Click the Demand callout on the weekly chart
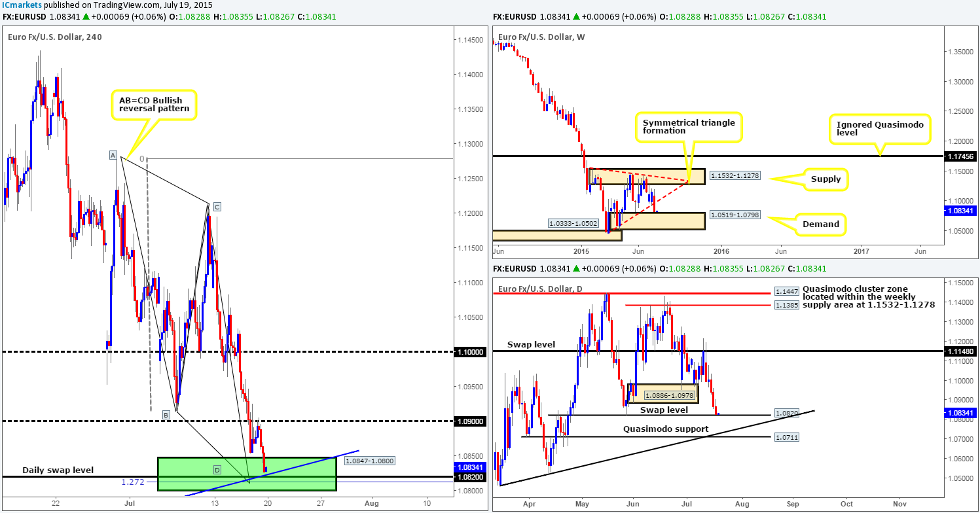980x513 pixels. [822, 224]
